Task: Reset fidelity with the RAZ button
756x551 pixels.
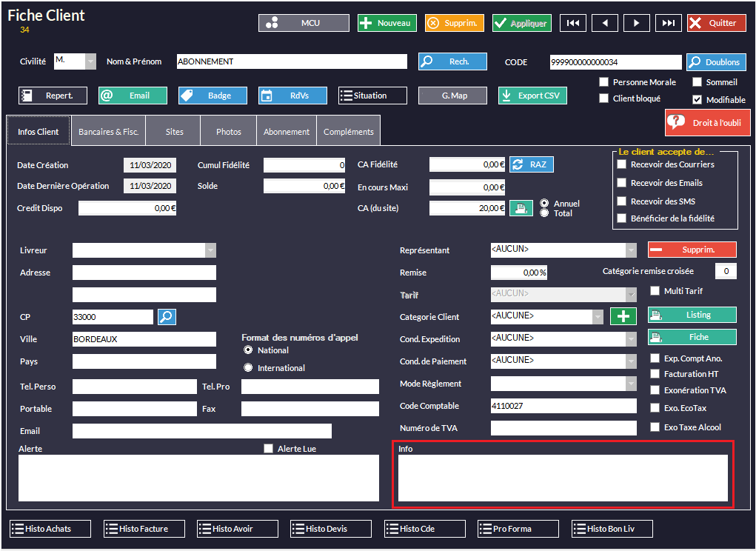Action: pos(531,164)
